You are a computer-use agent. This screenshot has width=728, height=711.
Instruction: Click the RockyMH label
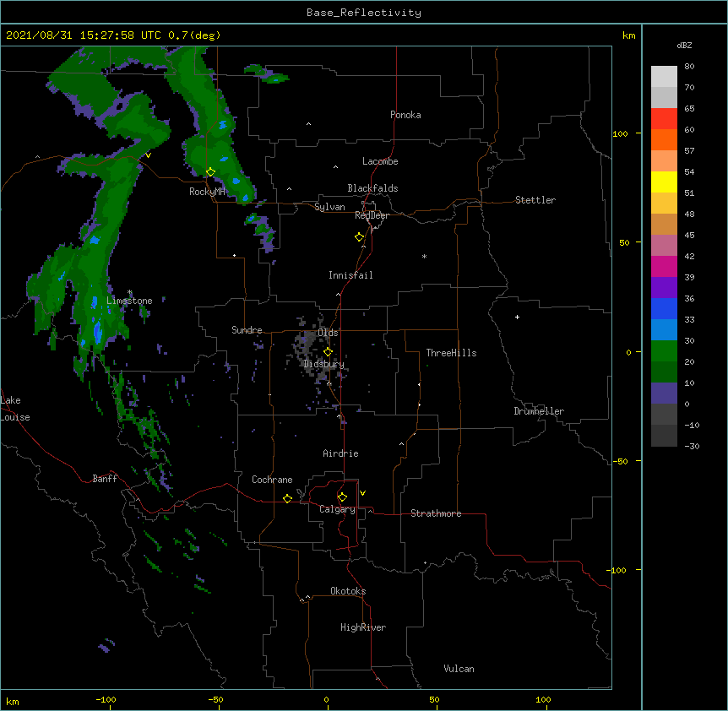(207, 192)
